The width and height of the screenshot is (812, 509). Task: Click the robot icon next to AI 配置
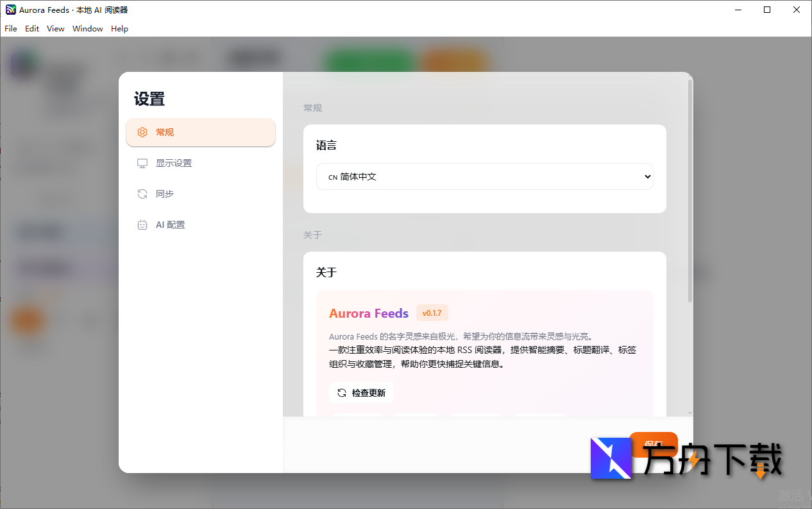click(142, 225)
